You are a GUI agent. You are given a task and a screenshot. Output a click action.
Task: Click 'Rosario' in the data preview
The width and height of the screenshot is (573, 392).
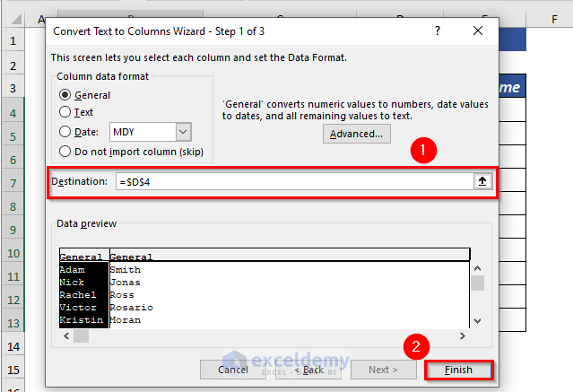click(132, 307)
